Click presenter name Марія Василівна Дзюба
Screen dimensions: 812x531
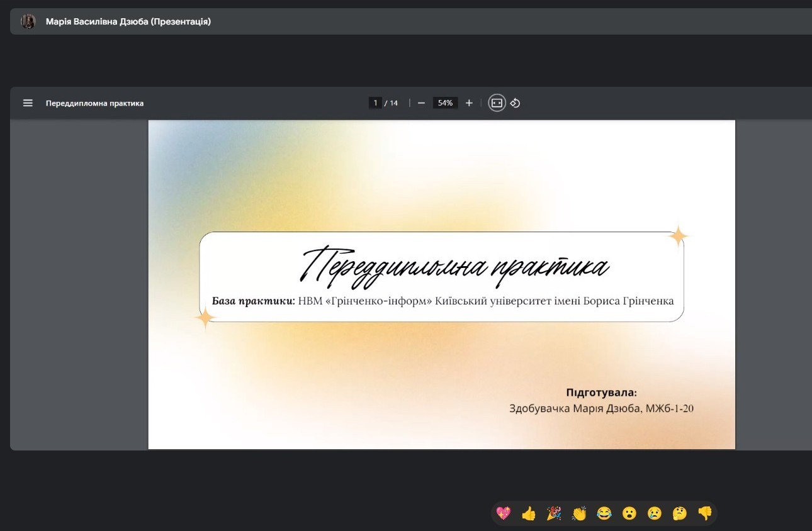pos(128,21)
